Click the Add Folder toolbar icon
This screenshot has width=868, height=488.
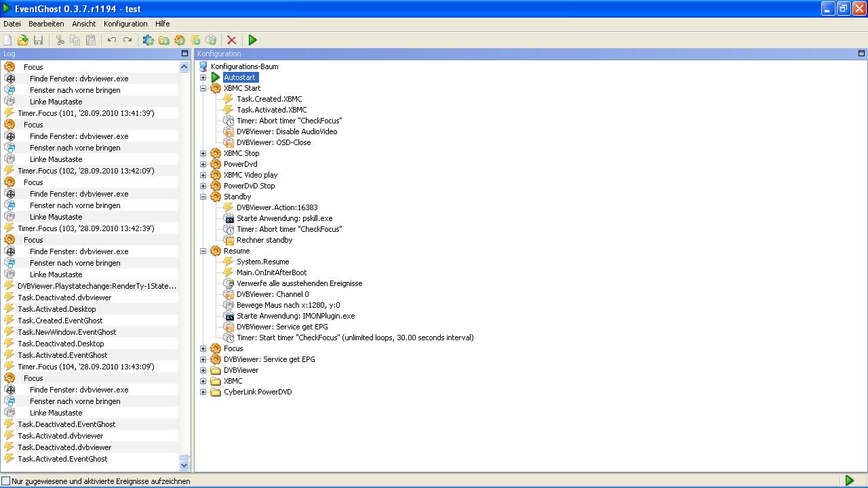click(164, 41)
